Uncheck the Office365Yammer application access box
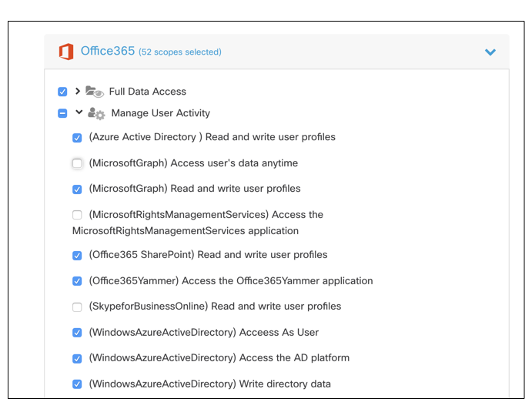532x419 pixels. tap(77, 281)
